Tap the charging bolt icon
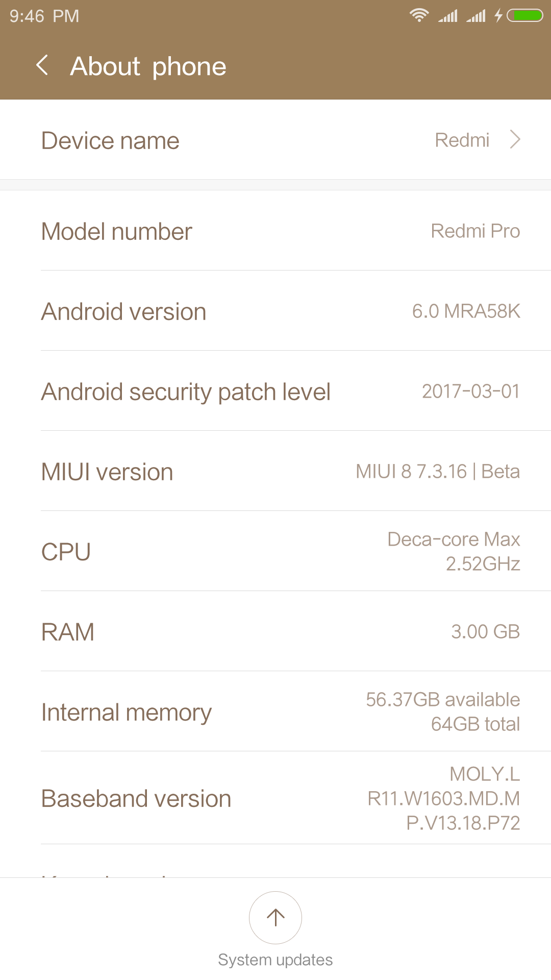Screen dimensions: 551x980 point(498,16)
